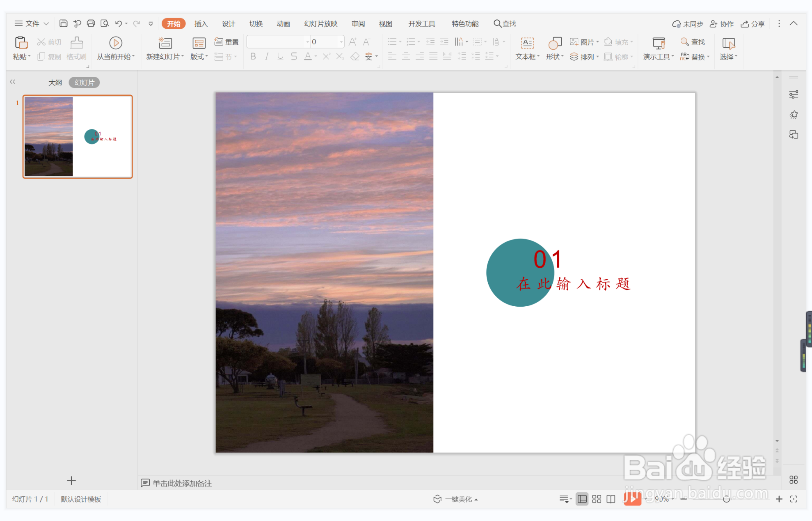Click the Format Painter icon
Image resolution: width=812 pixels, height=521 pixels.
76,43
